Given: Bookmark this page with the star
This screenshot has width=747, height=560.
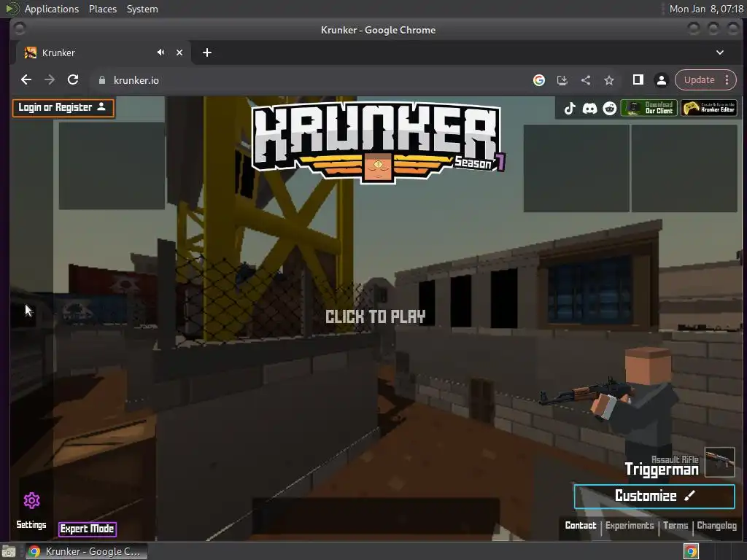Looking at the screenshot, I should (x=609, y=80).
